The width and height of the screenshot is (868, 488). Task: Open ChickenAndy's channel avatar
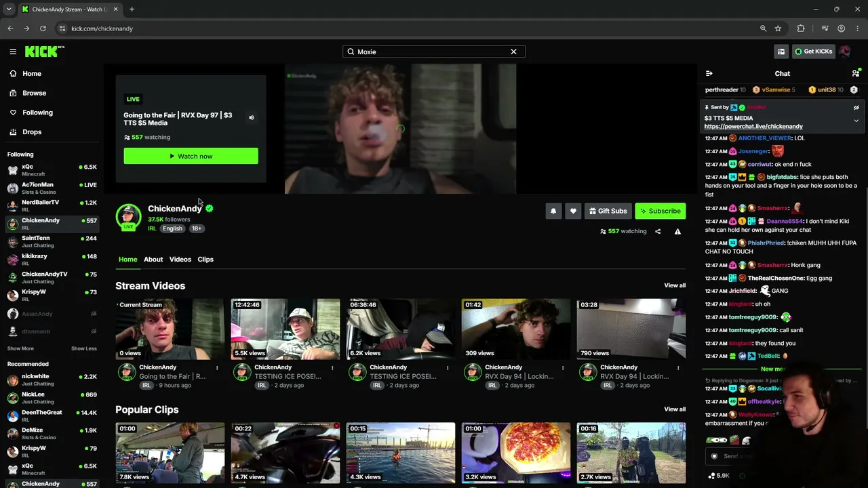click(x=128, y=217)
